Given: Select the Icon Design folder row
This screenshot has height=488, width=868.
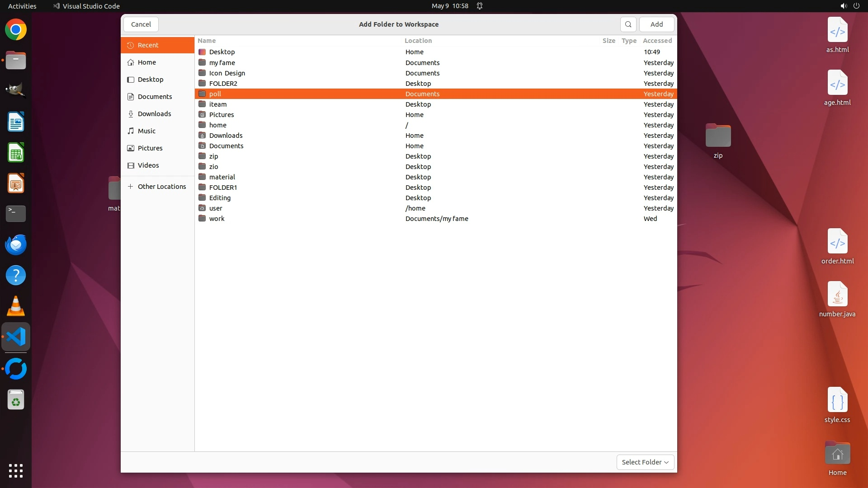Looking at the screenshot, I should pyautogui.click(x=227, y=73).
